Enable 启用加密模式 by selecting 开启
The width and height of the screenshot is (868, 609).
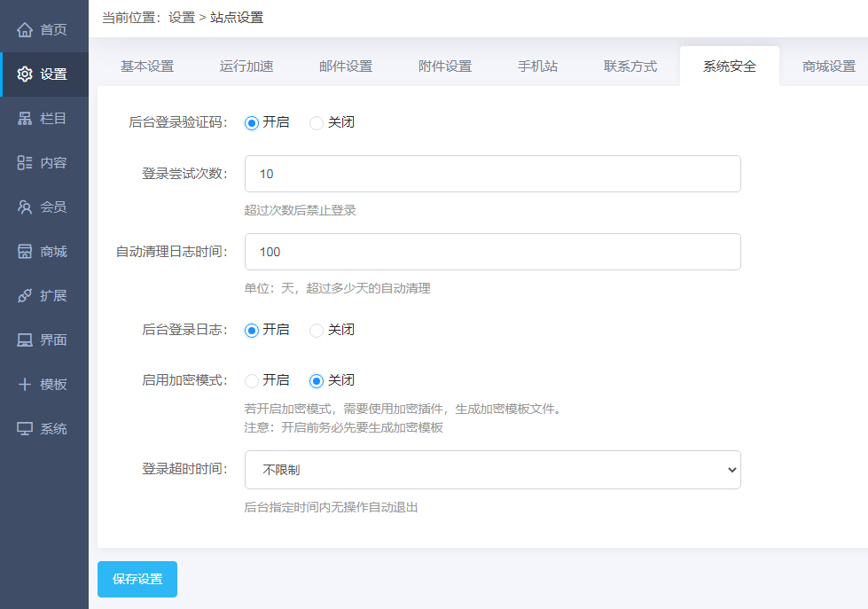coord(252,381)
